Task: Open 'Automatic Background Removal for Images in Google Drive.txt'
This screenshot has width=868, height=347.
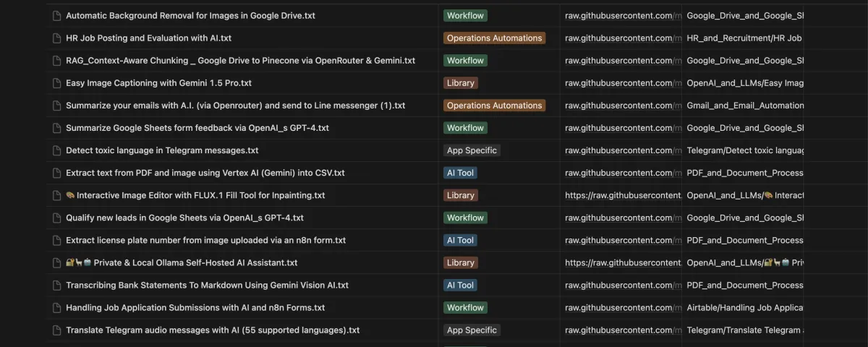Action: pyautogui.click(x=190, y=15)
